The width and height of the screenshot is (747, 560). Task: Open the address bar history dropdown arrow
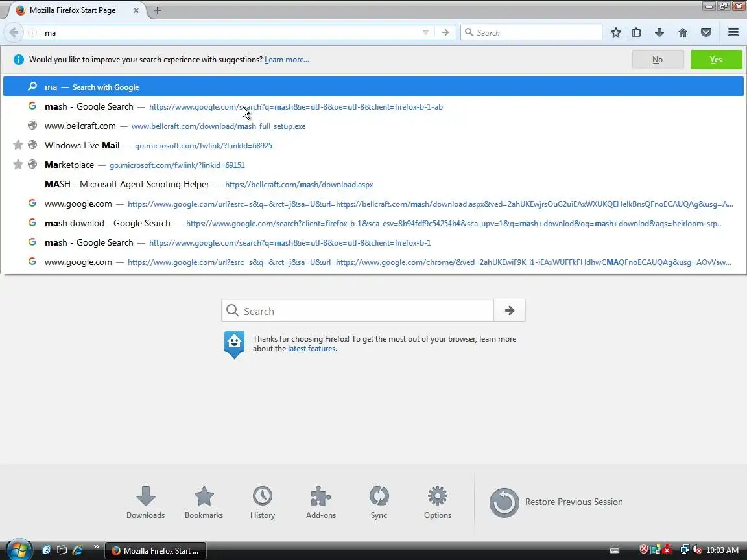(x=425, y=32)
